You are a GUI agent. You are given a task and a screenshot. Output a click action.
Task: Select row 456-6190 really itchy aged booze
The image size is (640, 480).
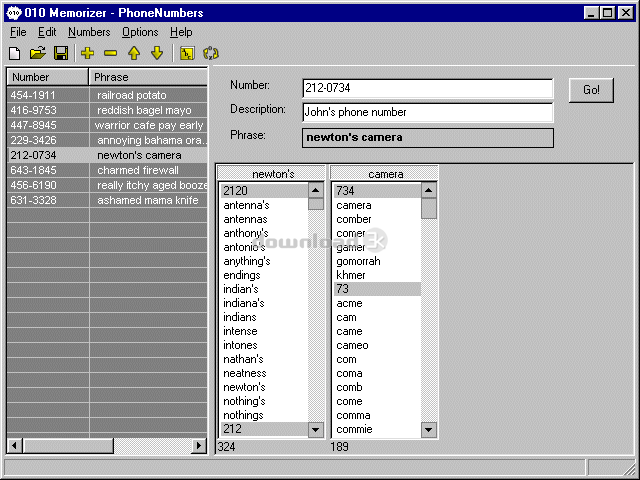[107, 185]
